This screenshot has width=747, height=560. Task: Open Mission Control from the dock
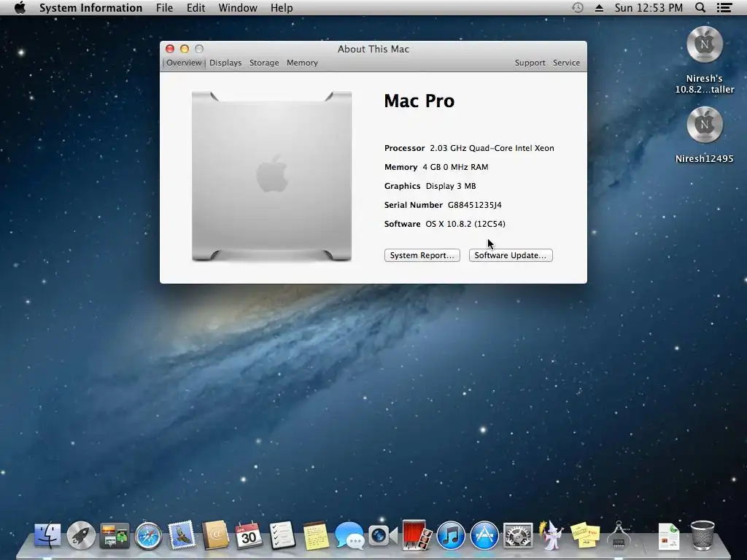115,535
